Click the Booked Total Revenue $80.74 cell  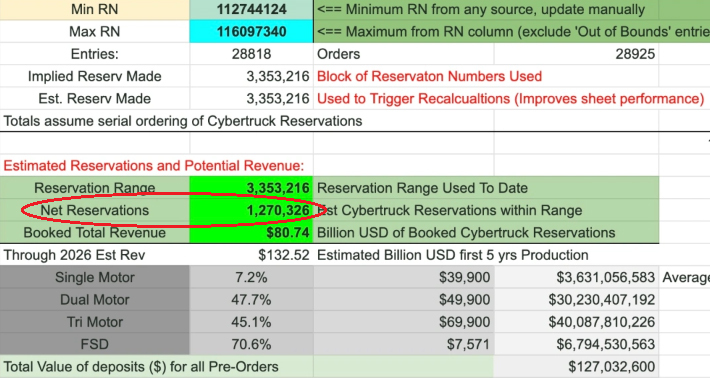pyautogui.click(x=251, y=232)
